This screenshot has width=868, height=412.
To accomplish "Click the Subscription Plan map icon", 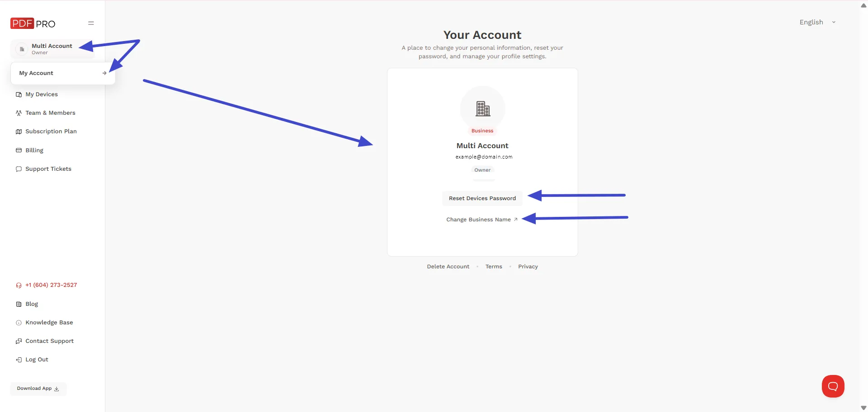I will click(19, 131).
